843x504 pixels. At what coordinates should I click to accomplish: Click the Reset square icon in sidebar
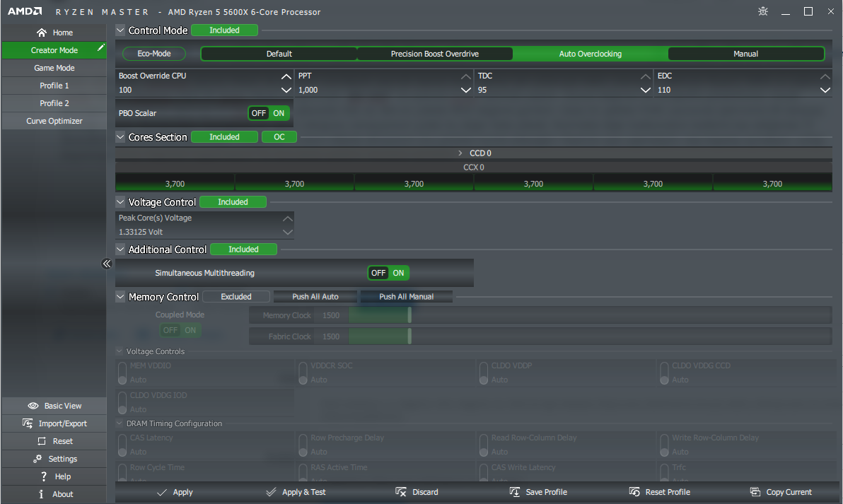pos(42,441)
